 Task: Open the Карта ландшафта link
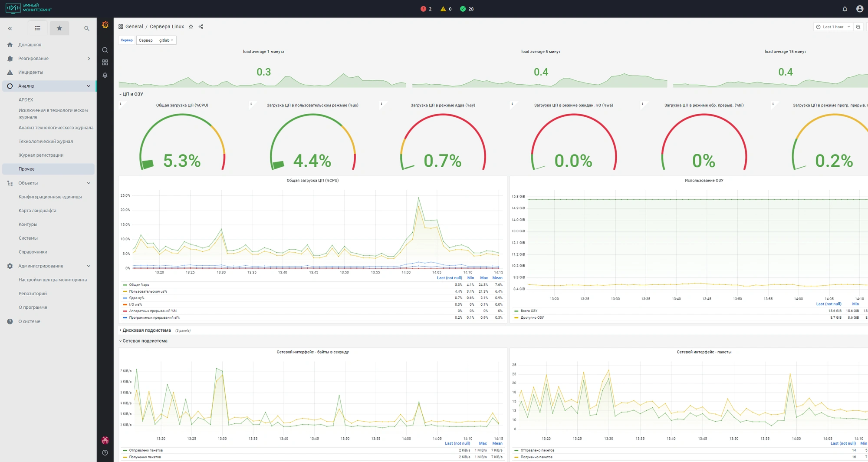[x=37, y=211]
